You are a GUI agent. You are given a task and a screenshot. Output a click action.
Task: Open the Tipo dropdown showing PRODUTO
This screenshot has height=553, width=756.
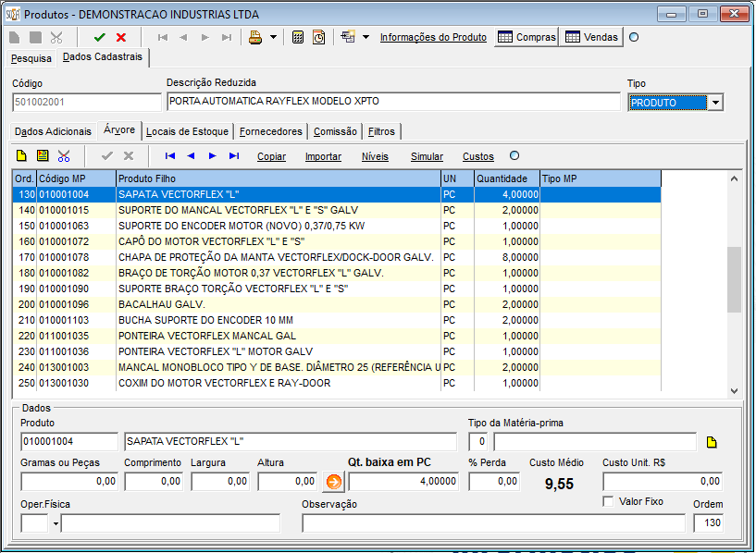coord(714,103)
